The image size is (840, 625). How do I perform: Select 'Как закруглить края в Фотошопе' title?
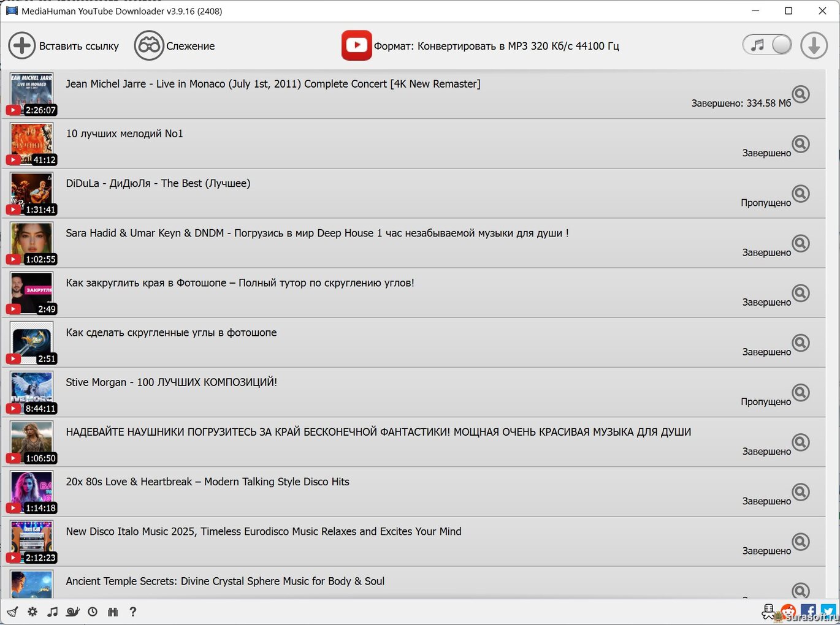[x=240, y=283]
